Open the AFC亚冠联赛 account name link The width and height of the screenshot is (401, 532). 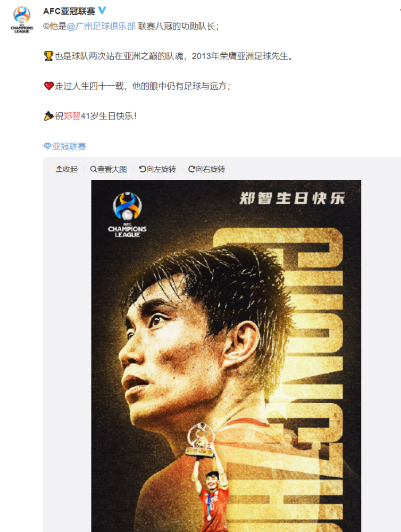69,11
